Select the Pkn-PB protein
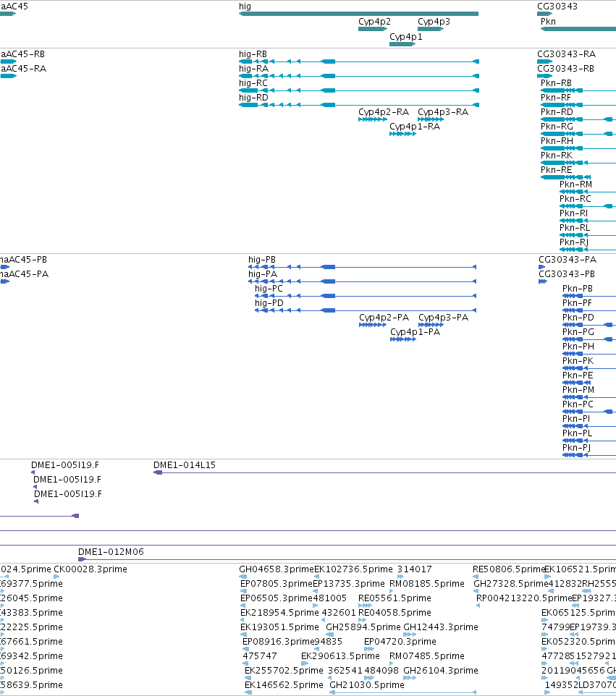Screen dimensions: 616x696 tap(578, 289)
